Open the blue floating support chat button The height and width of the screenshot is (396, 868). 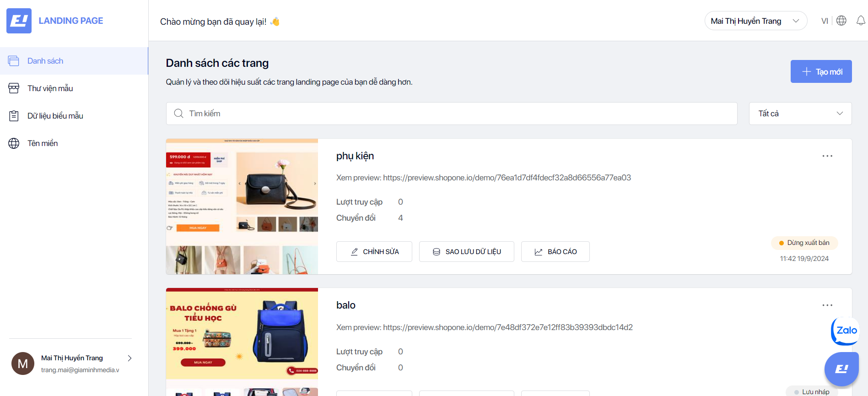[x=841, y=369]
